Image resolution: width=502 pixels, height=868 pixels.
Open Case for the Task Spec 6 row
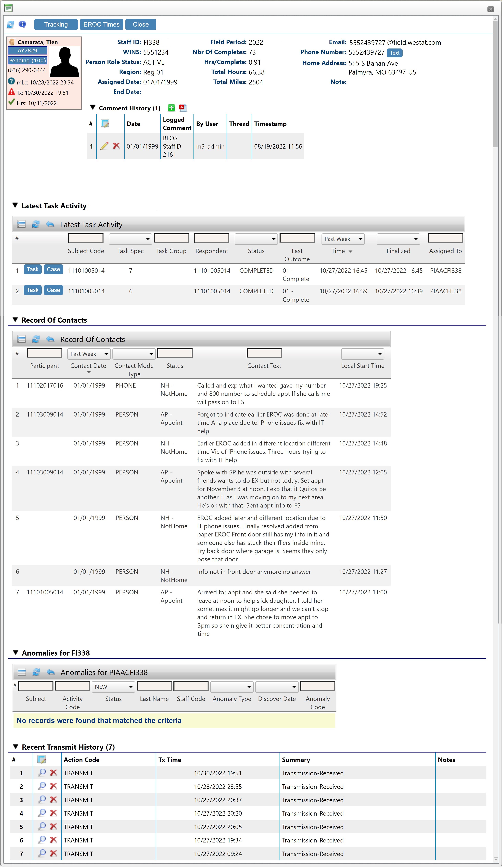[53, 290]
